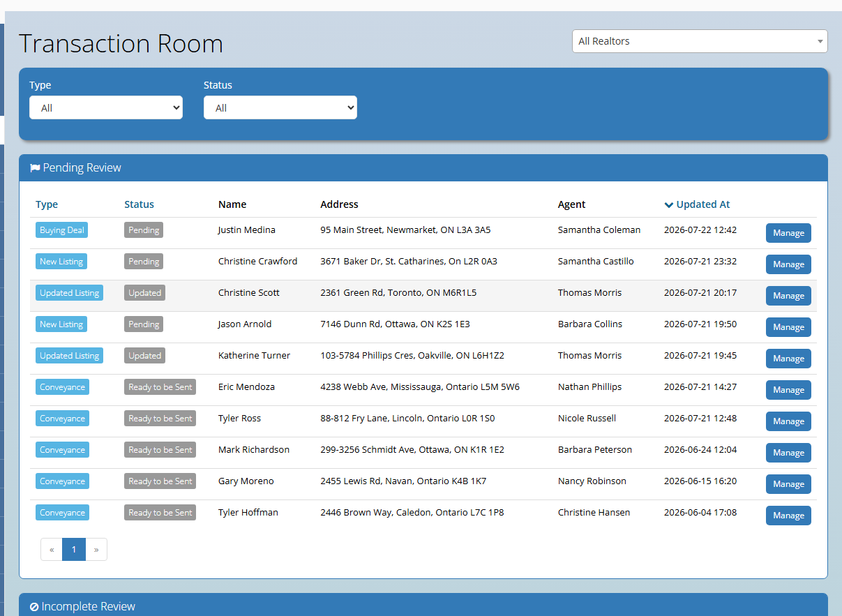
Task: Click agent name Barbara Collins
Action: click(590, 324)
